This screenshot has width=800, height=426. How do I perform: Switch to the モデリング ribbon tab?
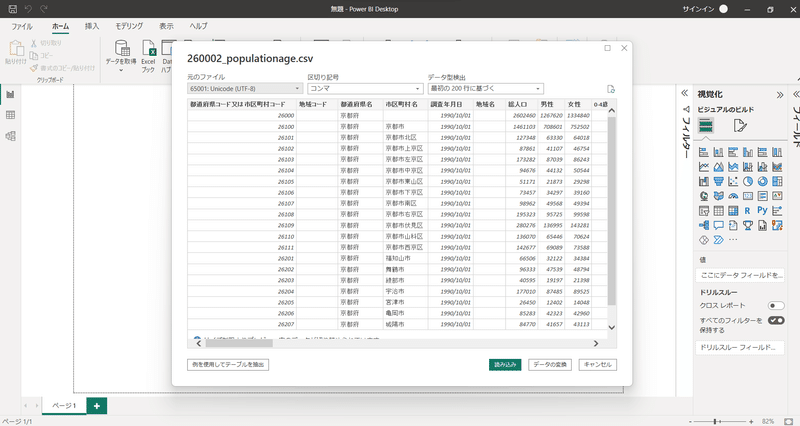[129, 26]
